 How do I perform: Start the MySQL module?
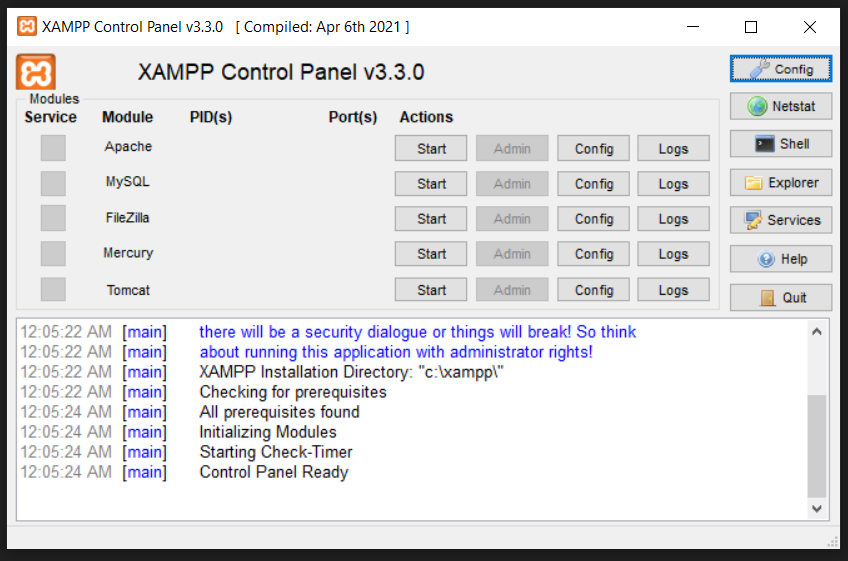click(x=431, y=183)
